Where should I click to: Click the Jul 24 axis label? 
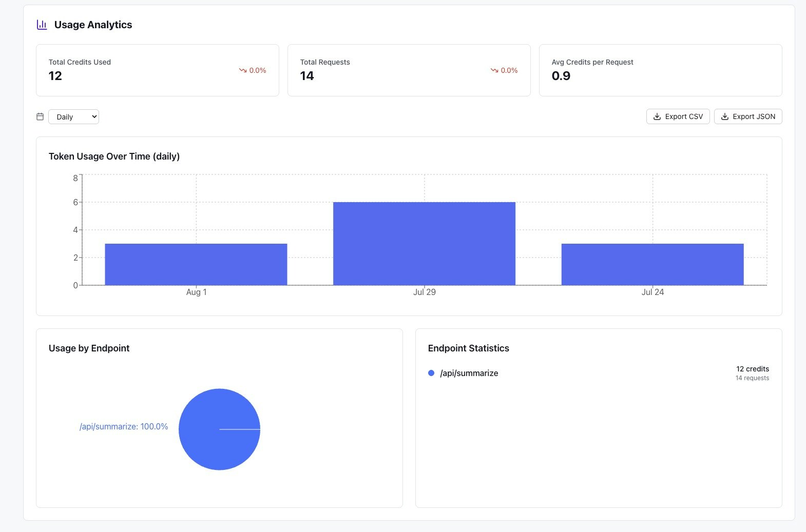pos(653,292)
